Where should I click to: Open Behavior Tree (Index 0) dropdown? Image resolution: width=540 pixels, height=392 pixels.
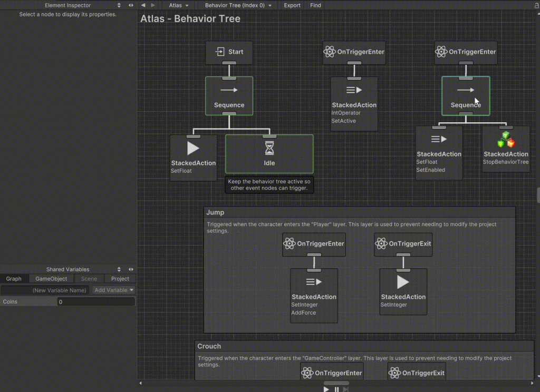click(x=238, y=5)
